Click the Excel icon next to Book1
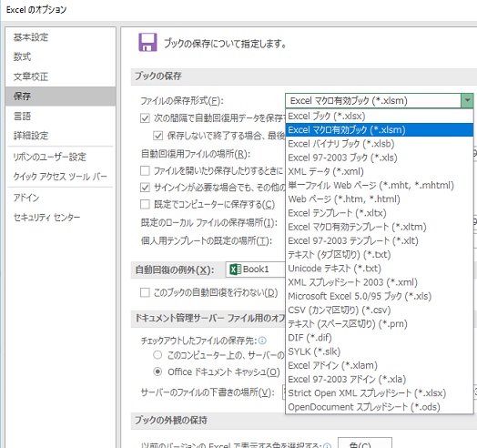Image resolution: width=477 pixels, height=448 pixels. pyautogui.click(x=235, y=270)
